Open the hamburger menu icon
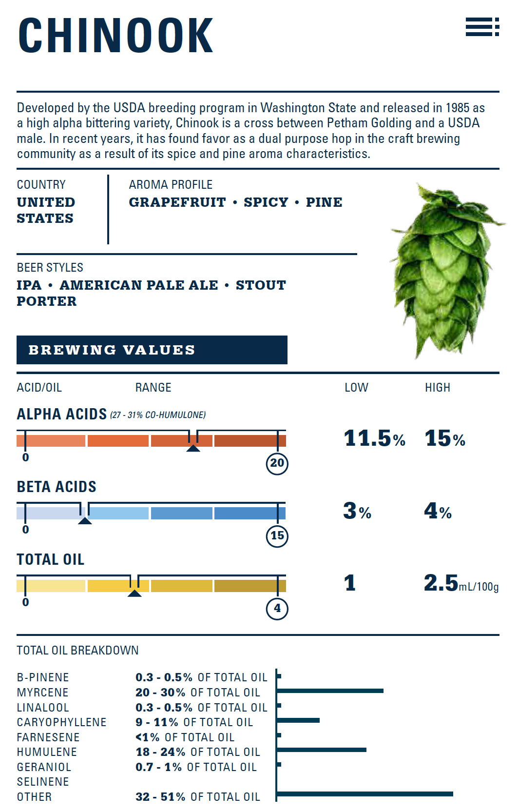This screenshot has width=518, height=812. tap(482, 27)
